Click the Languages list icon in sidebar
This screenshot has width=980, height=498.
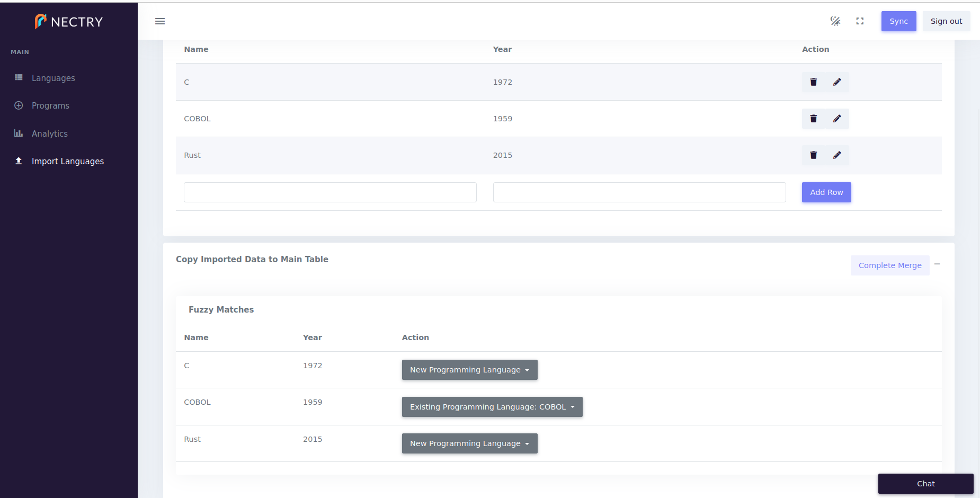(19, 77)
